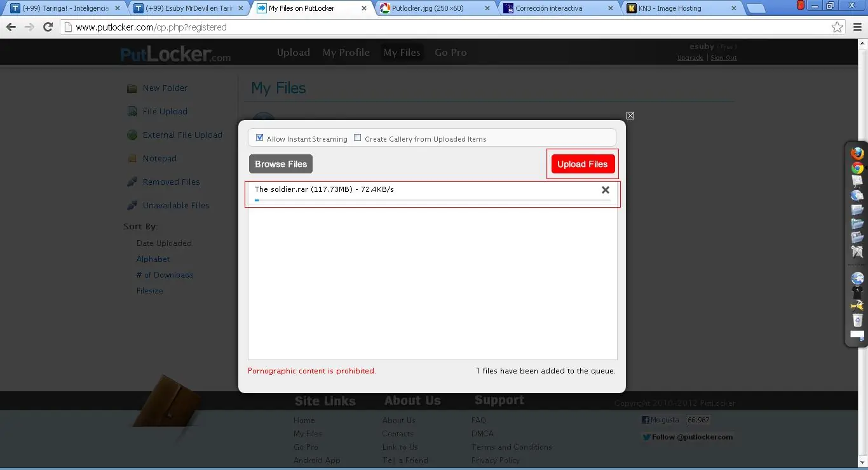The height and width of the screenshot is (470, 868).
Task: Open Upload in the top navigation
Action: 294,53
